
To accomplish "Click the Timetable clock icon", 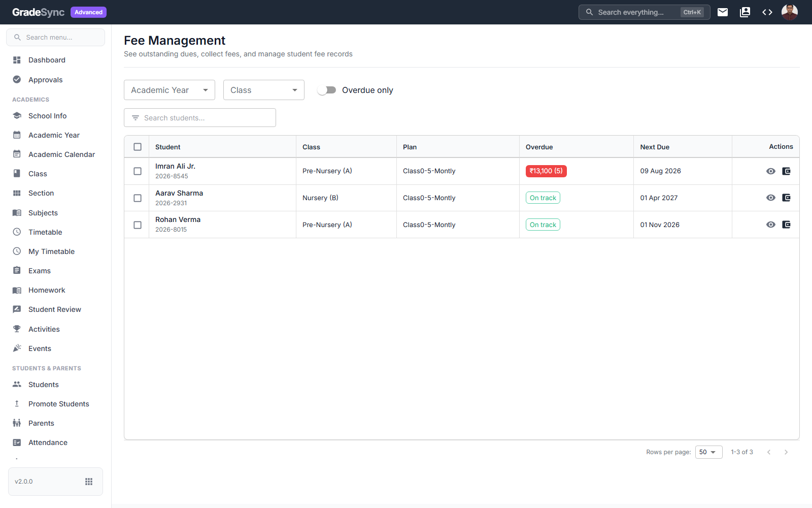I will (x=17, y=232).
